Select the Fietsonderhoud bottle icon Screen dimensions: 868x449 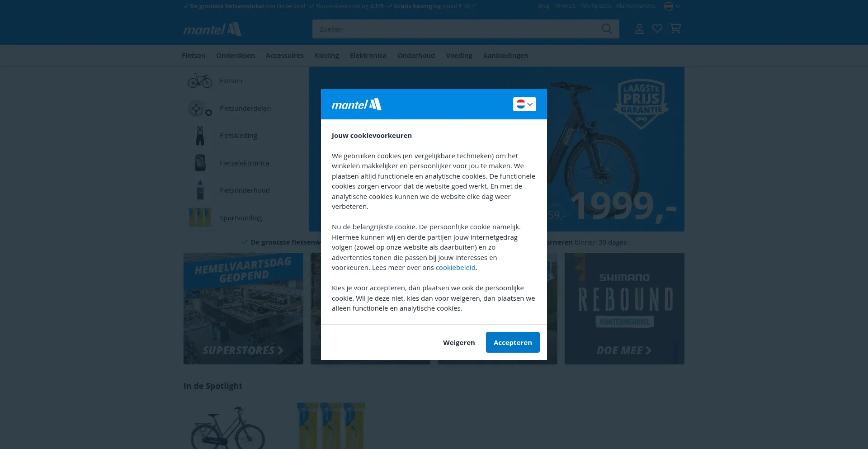point(200,190)
